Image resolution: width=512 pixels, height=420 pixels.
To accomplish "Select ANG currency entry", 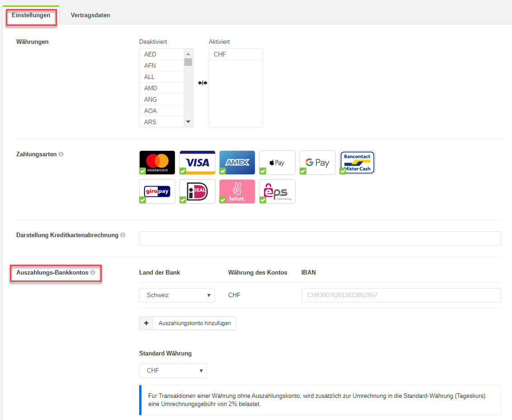I will pyautogui.click(x=161, y=99).
